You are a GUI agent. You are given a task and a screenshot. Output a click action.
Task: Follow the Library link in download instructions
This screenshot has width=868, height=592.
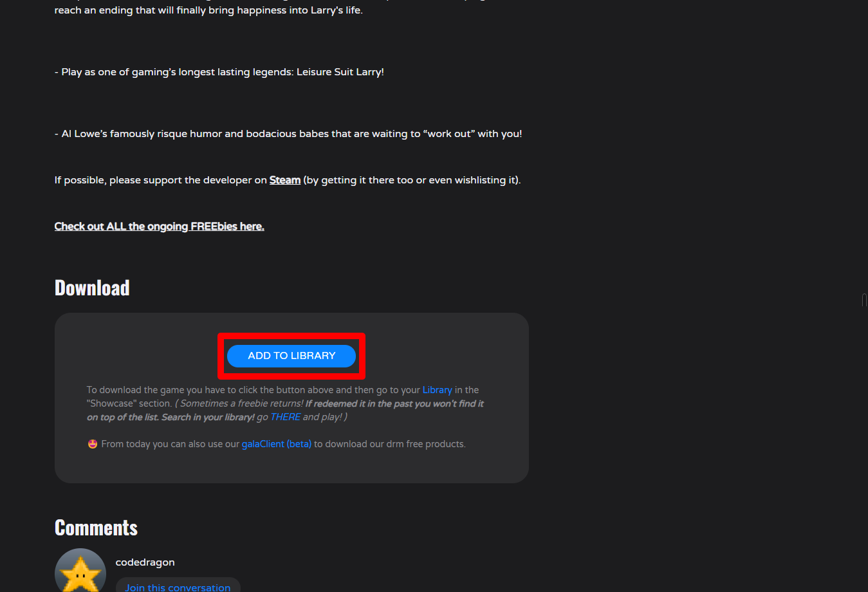click(437, 390)
